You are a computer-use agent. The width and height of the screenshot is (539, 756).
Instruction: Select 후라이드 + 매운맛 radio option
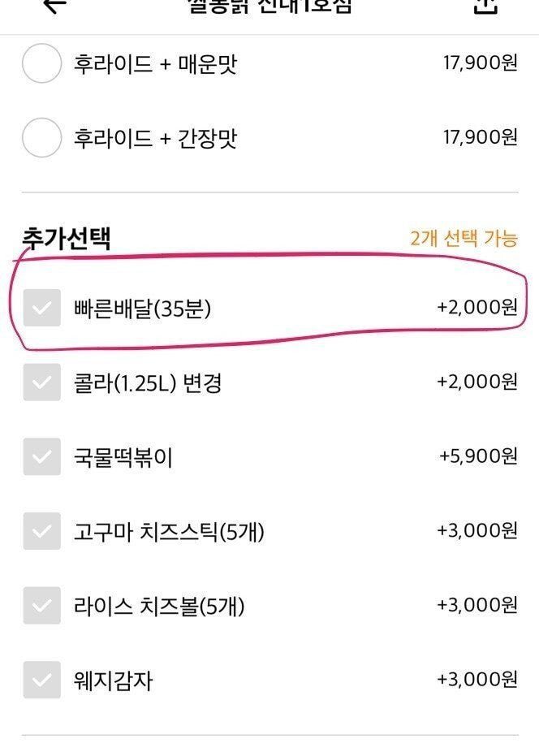coord(42,63)
